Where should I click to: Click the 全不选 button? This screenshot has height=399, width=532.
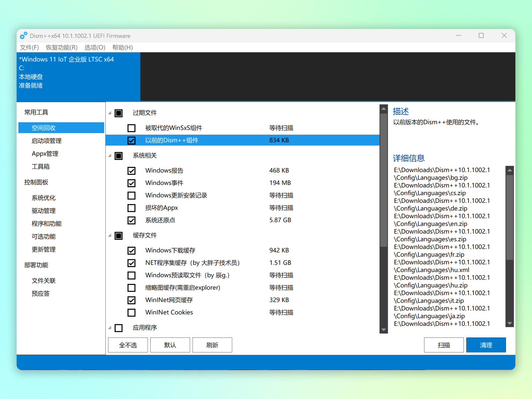(x=128, y=345)
